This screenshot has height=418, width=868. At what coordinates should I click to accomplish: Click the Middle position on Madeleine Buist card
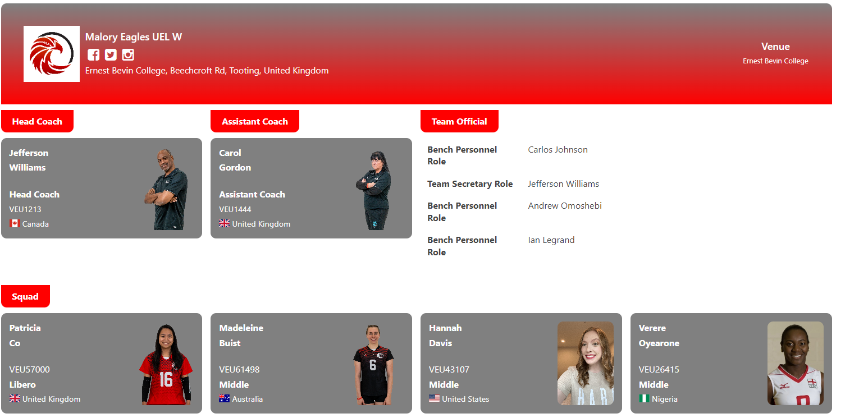pyautogui.click(x=234, y=384)
